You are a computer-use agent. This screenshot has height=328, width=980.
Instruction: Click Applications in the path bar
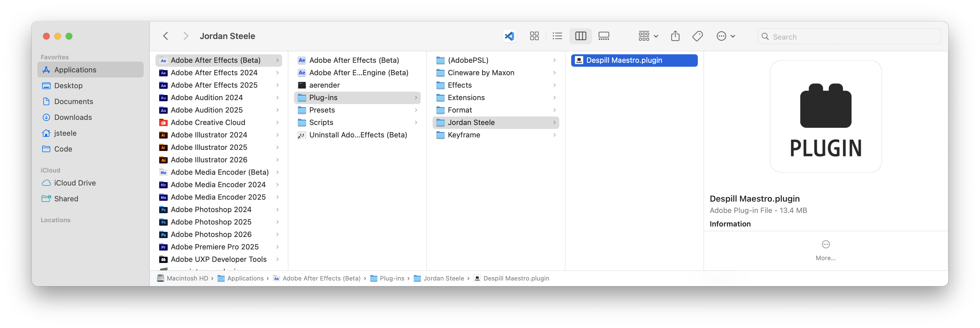point(245,279)
